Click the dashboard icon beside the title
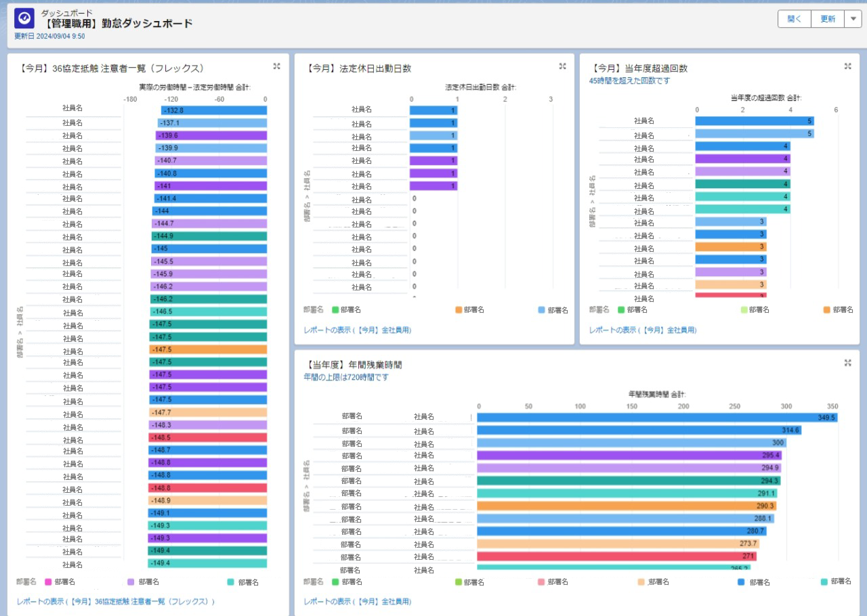This screenshot has height=616, width=867. 22,18
